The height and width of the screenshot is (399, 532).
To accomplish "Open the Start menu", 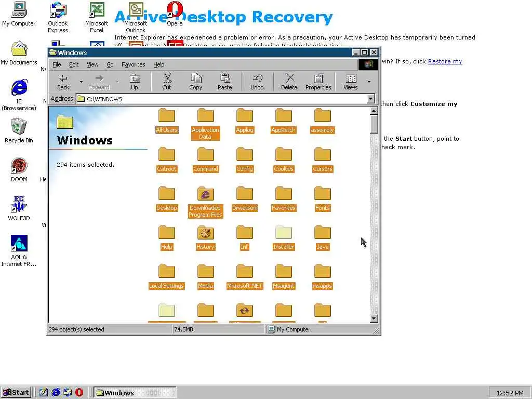I will pos(16,393).
